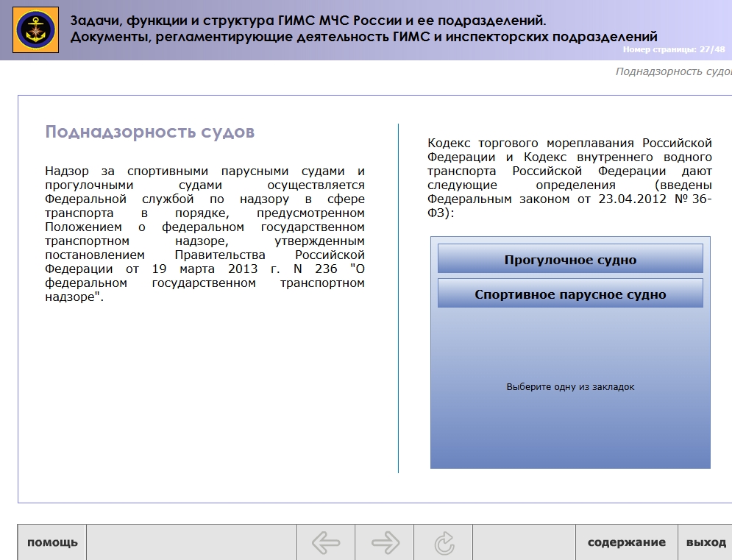Screen dimensions: 732x560
Task: Click the italic breadcrumb Поднадзорность судов at top right
Action: 674,71
